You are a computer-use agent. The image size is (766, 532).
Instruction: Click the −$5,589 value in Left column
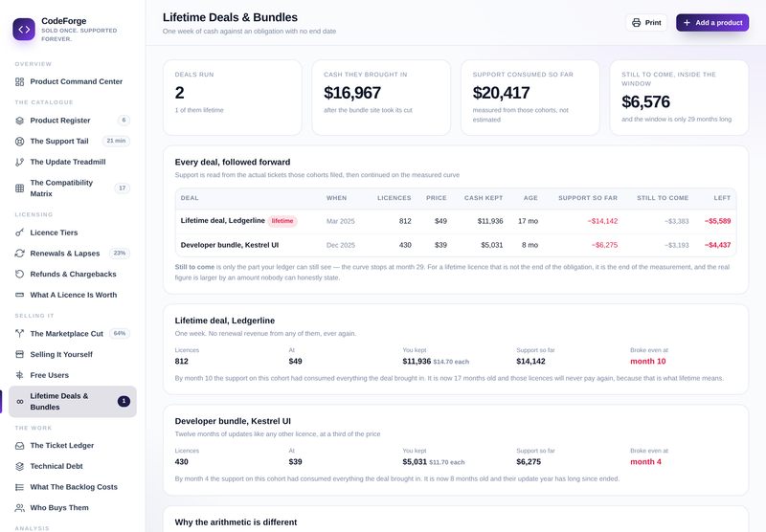[x=717, y=221]
